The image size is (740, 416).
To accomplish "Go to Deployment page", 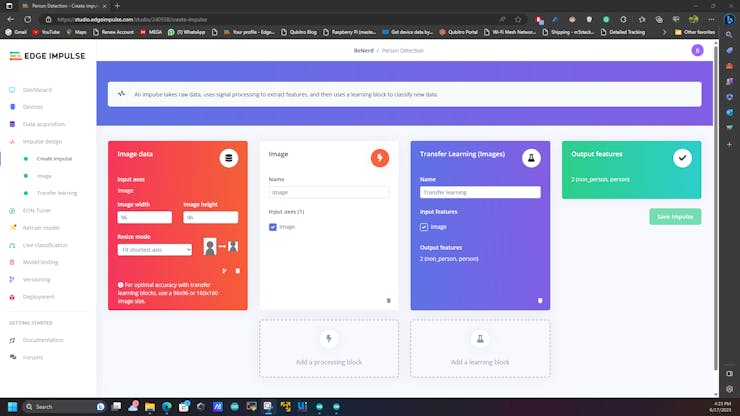I will click(x=39, y=297).
